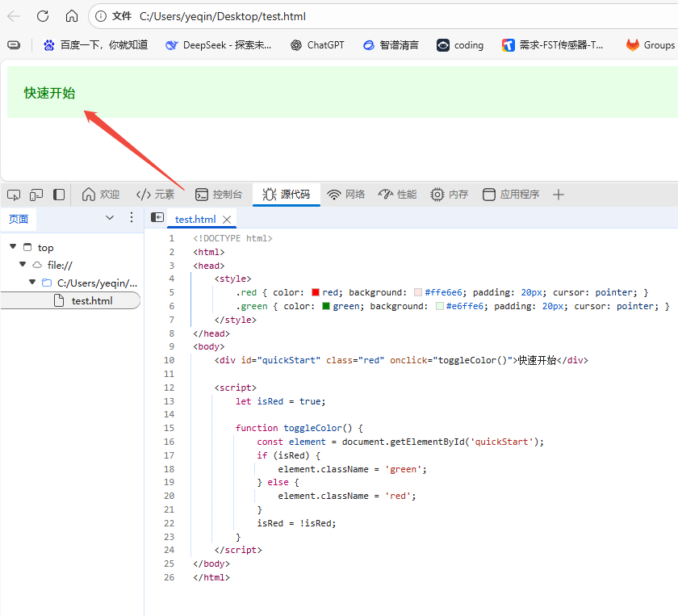Click the 快速开始 div on the page

(49, 93)
